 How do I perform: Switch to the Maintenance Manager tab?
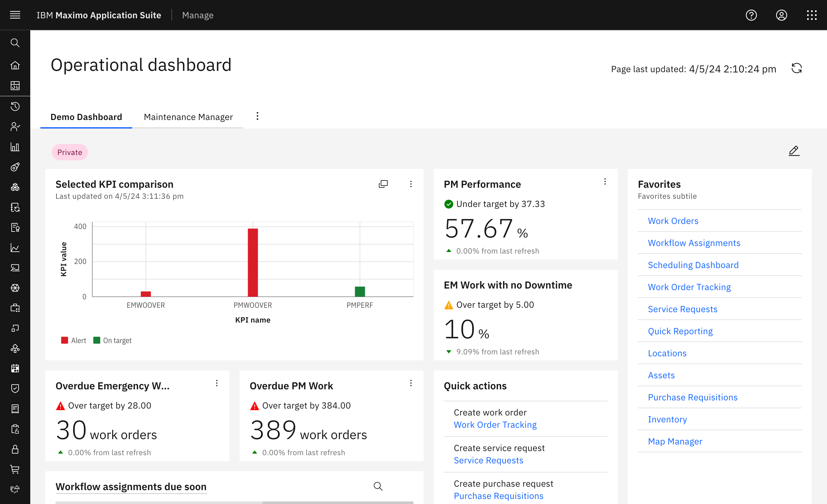[188, 117]
